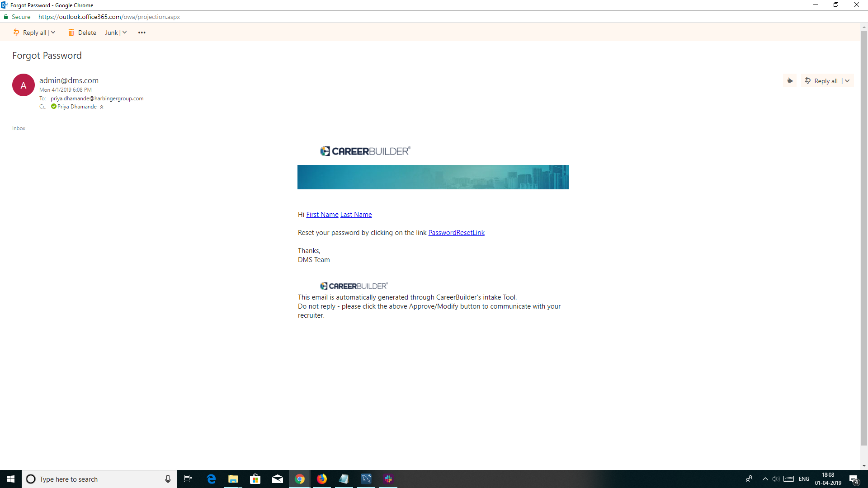Viewport: 868px width, 488px height.
Task: Select the ENG language indicator
Action: [x=804, y=479]
